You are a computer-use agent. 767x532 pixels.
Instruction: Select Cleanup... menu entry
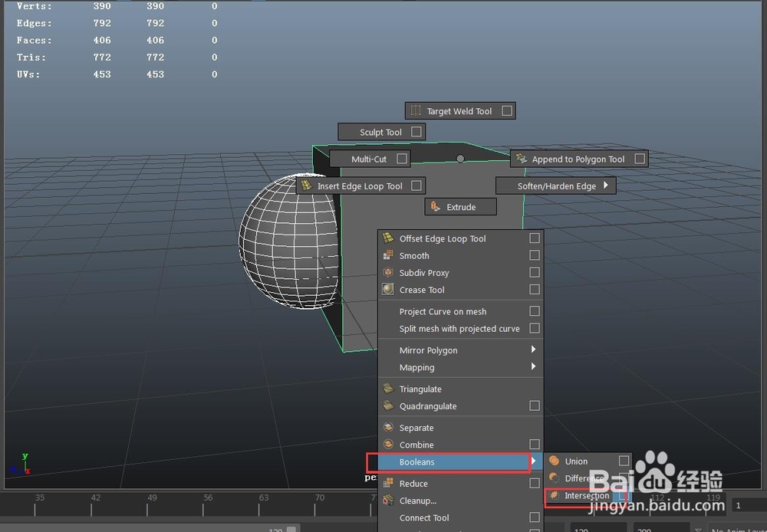(461, 501)
